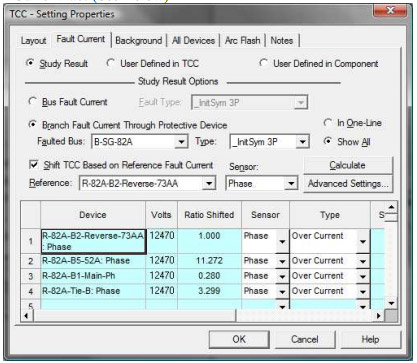The height and width of the screenshot is (363, 417).
Task: Expand the Type _InitSym 3P dropdown
Action: (302, 142)
